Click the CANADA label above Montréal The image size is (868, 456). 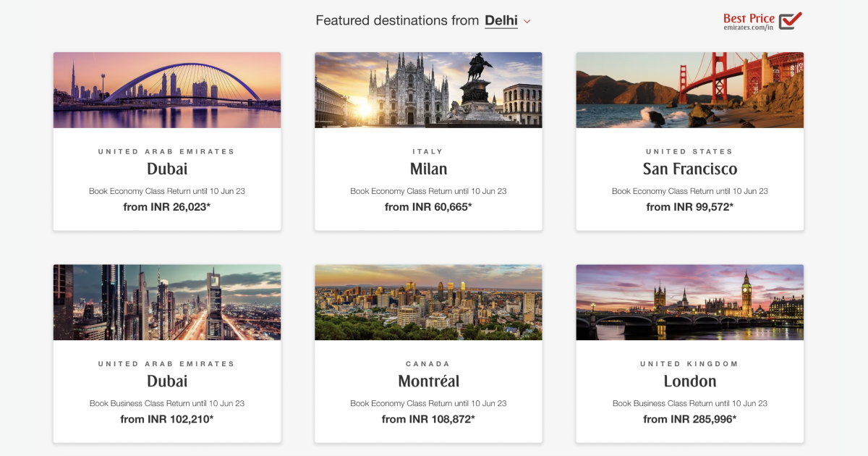[x=428, y=363]
